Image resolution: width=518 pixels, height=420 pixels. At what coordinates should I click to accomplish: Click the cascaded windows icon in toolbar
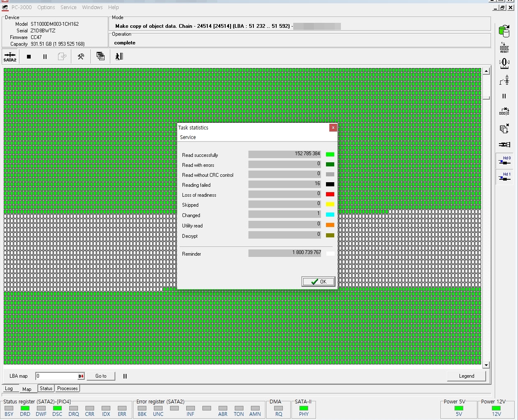[100, 56]
